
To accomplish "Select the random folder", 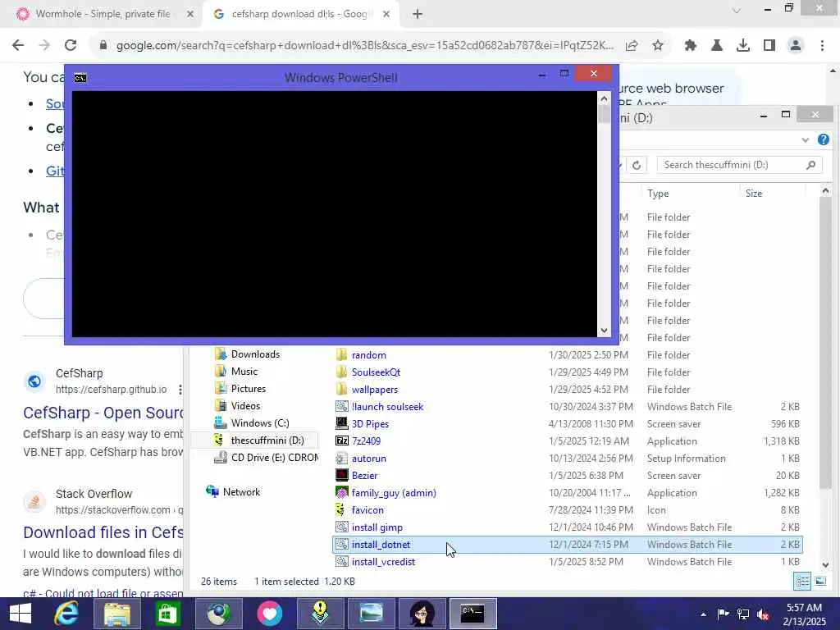I will tap(368, 355).
